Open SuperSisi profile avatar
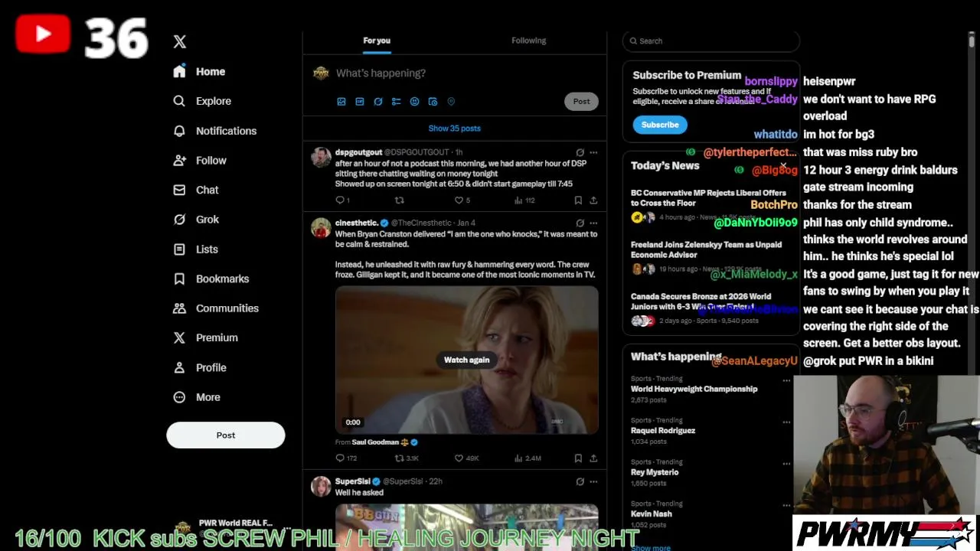 click(321, 486)
